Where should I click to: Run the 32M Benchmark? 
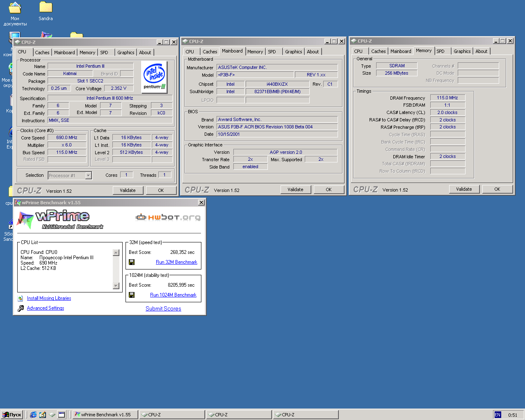[x=176, y=262]
